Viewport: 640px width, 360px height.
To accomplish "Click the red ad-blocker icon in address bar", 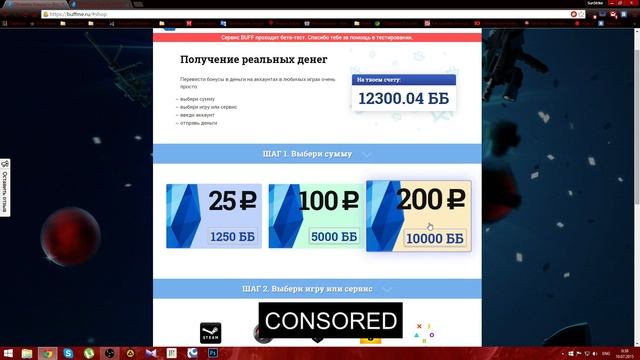I will pyautogui.click(x=573, y=14).
